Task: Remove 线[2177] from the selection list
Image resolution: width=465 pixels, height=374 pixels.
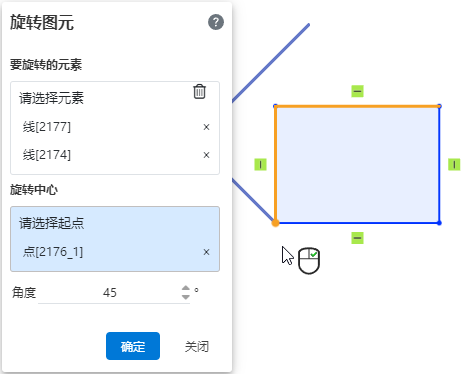Action: coord(206,127)
